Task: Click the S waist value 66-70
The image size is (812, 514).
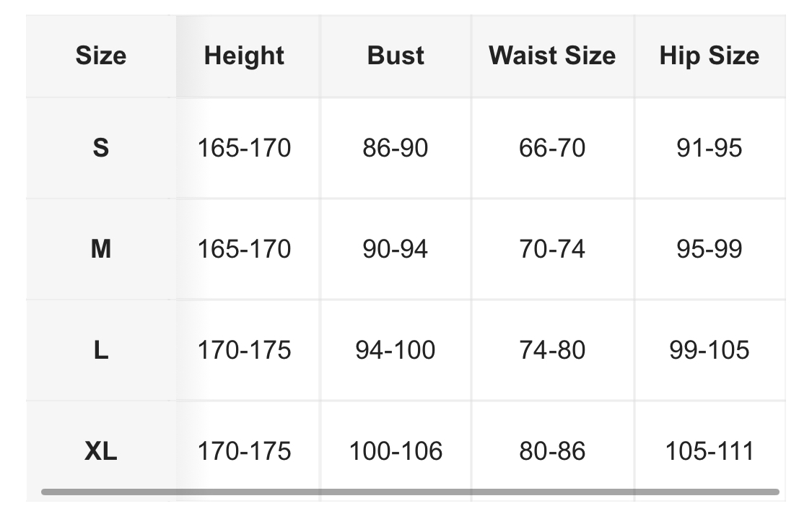Action: point(552,148)
